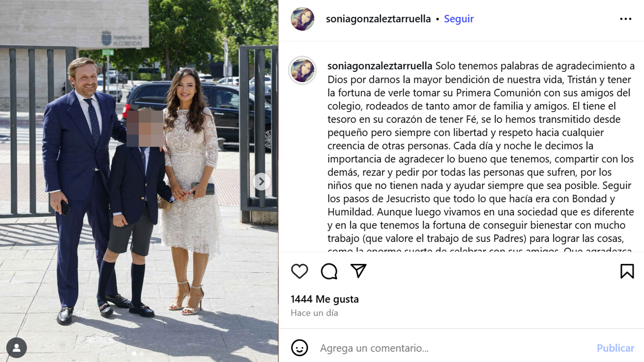Save post with the bookmark icon
Viewport: 644px width, 362px height.
coord(627,271)
